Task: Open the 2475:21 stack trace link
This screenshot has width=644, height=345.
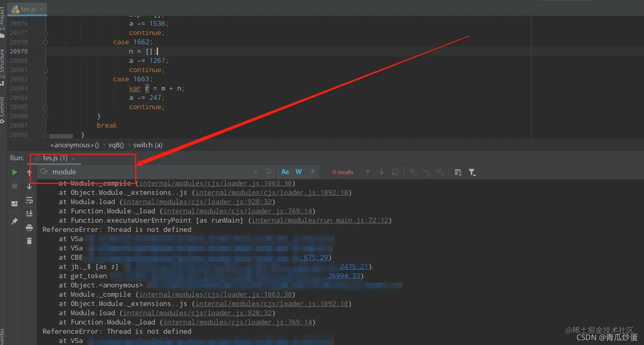Action: click(x=354, y=267)
